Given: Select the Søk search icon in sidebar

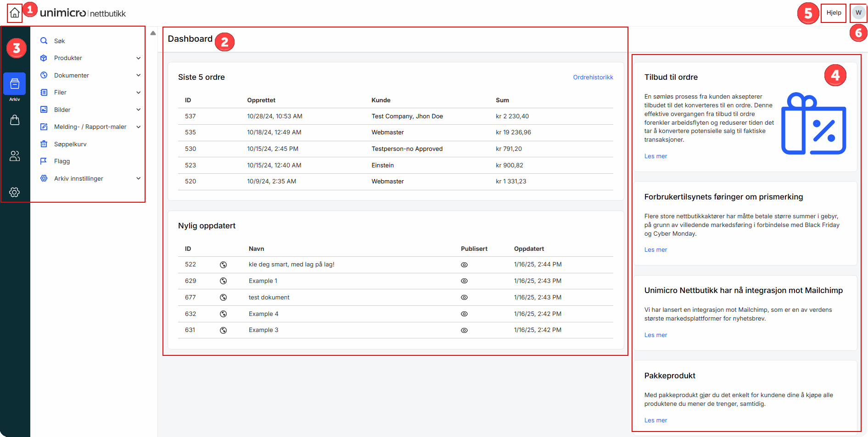Looking at the screenshot, I should click(44, 41).
